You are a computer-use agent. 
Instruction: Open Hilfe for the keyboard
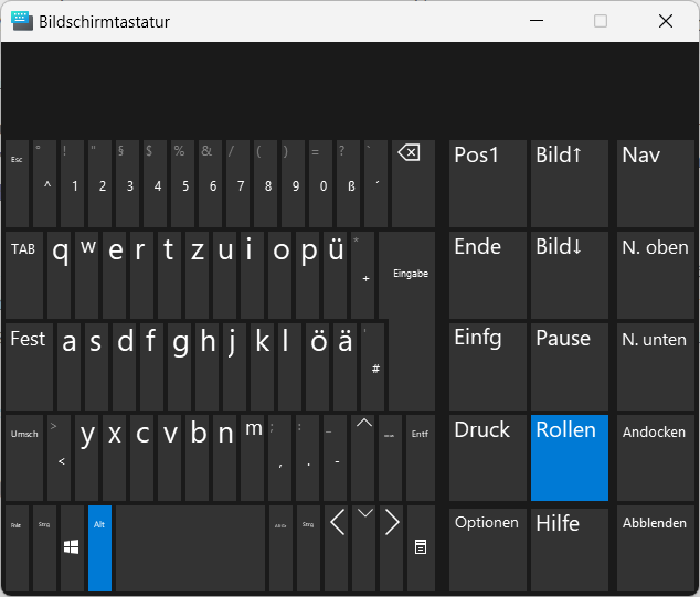point(570,550)
